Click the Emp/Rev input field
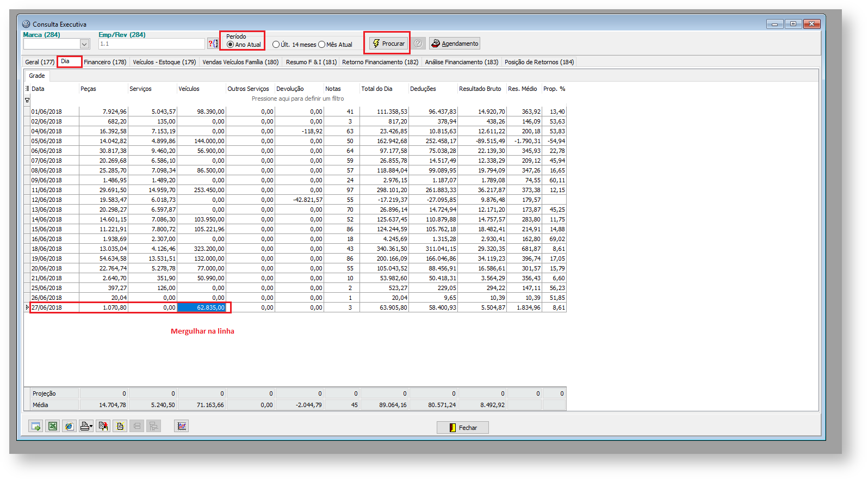Image resolution: width=868 pixels, height=480 pixels. tap(151, 44)
